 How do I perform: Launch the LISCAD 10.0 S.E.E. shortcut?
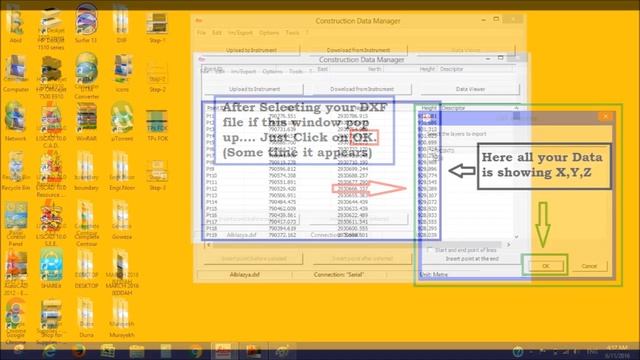(x=51, y=224)
